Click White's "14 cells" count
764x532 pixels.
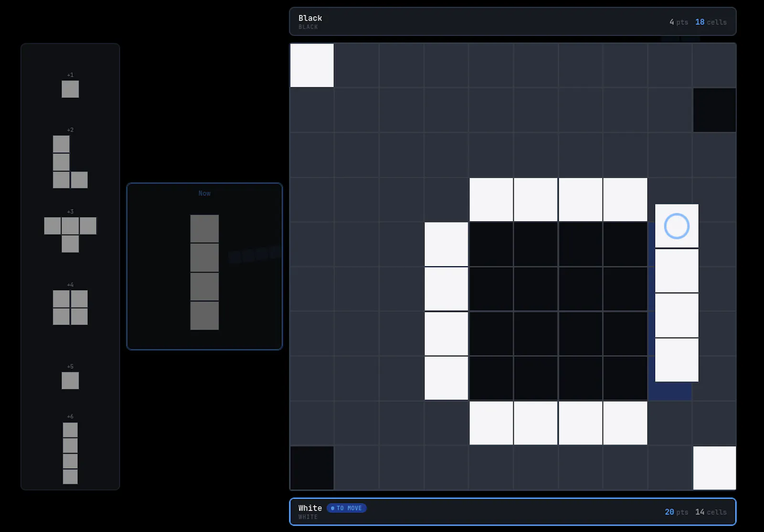711,512
